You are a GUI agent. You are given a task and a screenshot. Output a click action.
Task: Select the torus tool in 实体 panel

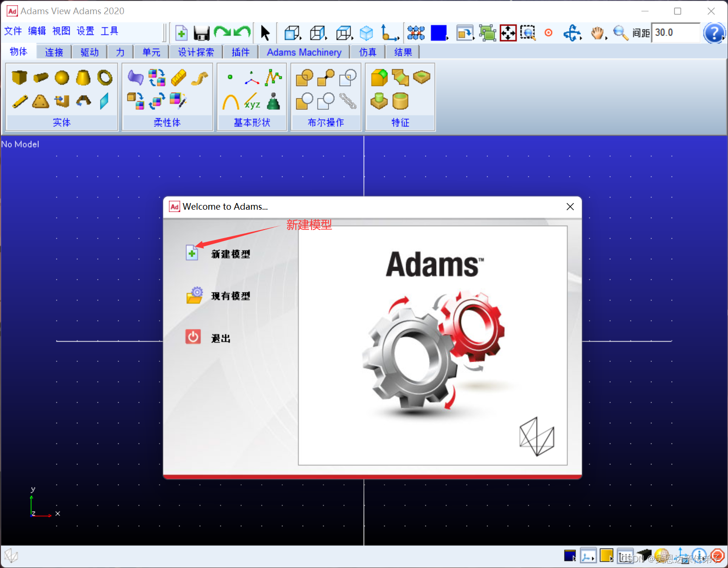[x=105, y=77]
